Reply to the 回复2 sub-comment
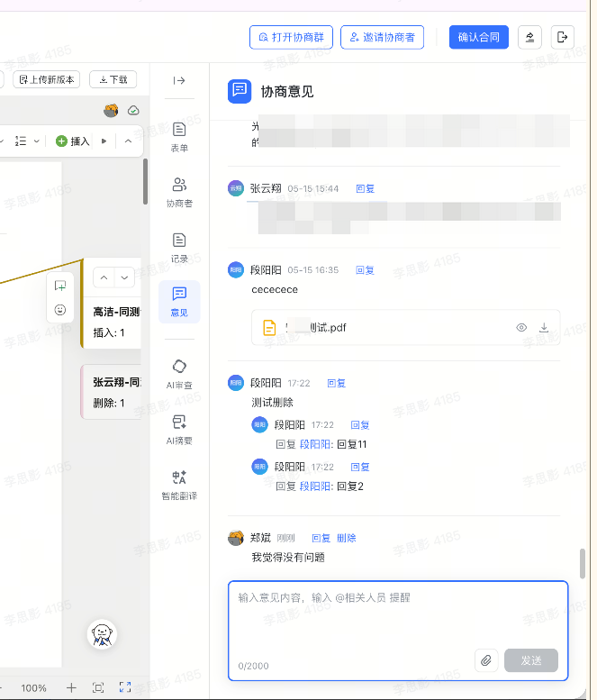The height and width of the screenshot is (700, 597). [x=360, y=467]
